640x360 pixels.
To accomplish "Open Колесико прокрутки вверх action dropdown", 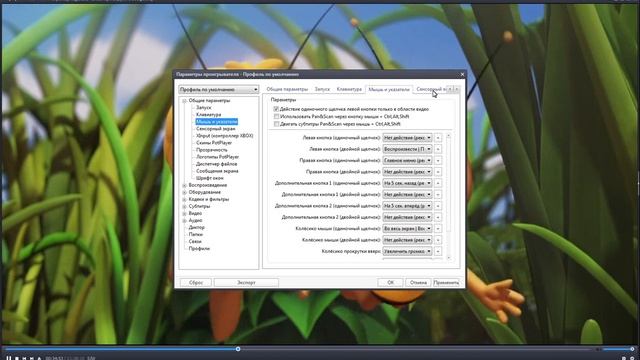I will pos(407,251).
